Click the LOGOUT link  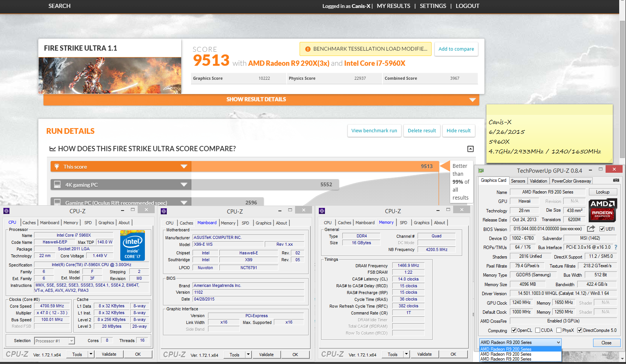coord(467,6)
